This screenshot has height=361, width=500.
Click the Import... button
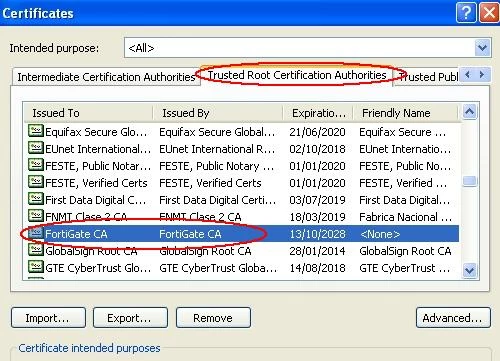click(48, 318)
